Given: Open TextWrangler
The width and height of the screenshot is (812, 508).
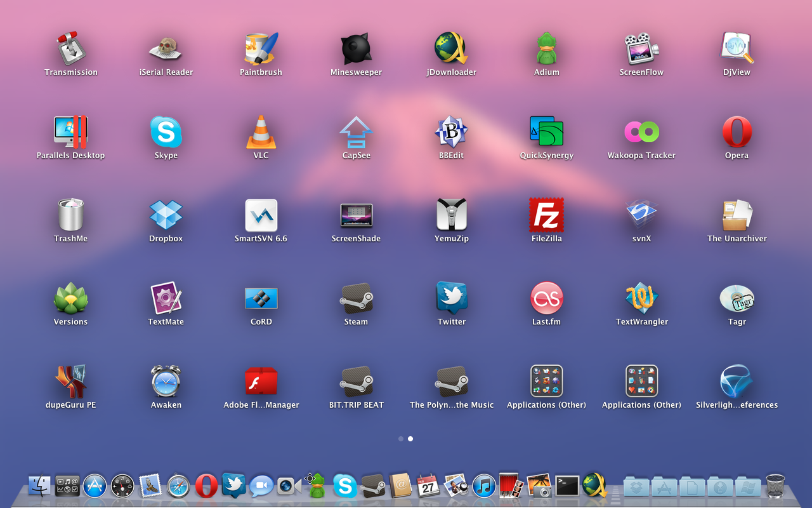Looking at the screenshot, I should point(642,298).
